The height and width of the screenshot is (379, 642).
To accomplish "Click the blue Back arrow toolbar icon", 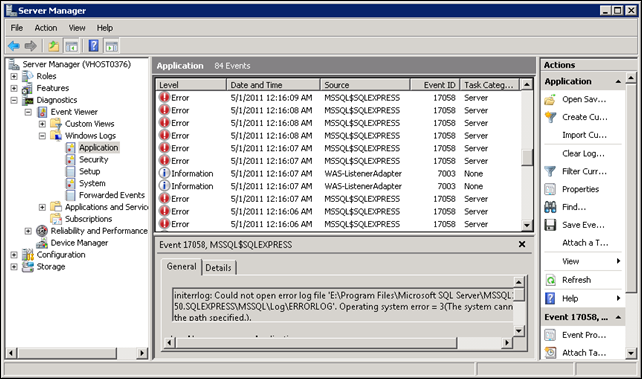I will tap(14, 46).
